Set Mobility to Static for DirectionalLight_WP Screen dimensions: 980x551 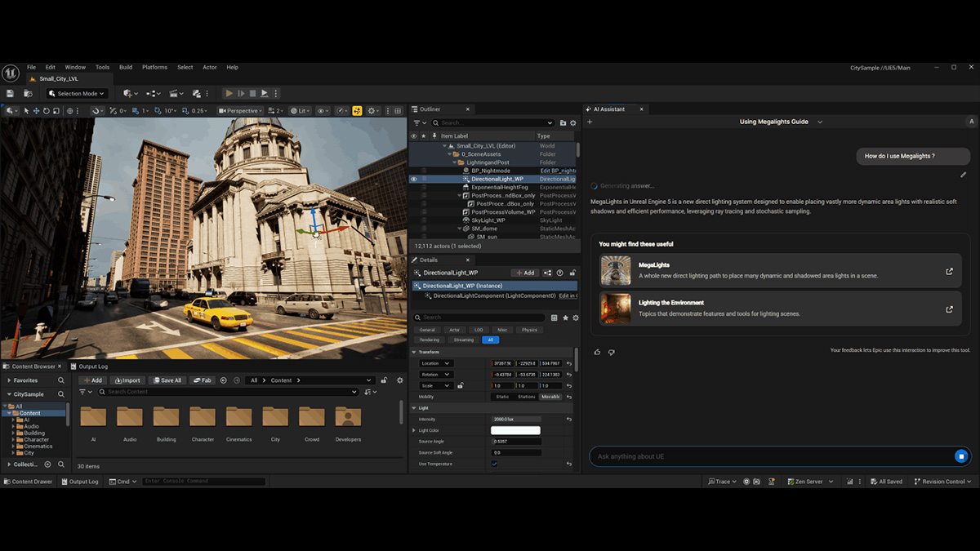[501, 396]
